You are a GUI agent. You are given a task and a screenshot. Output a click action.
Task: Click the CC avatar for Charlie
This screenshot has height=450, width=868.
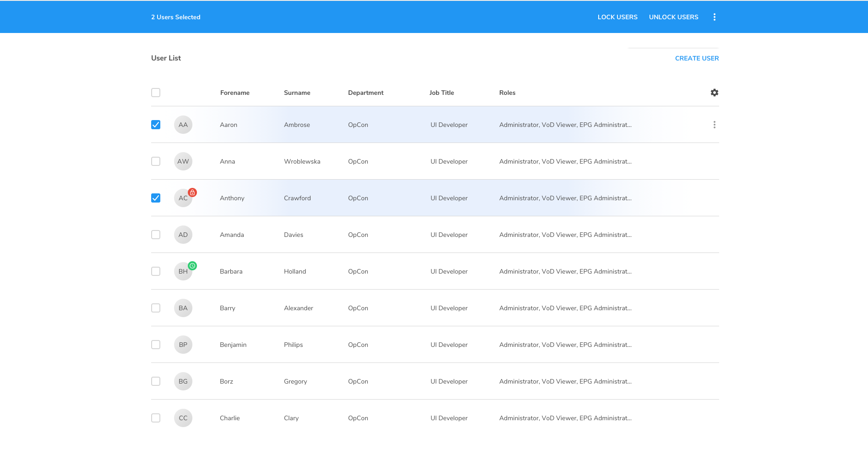click(x=183, y=418)
